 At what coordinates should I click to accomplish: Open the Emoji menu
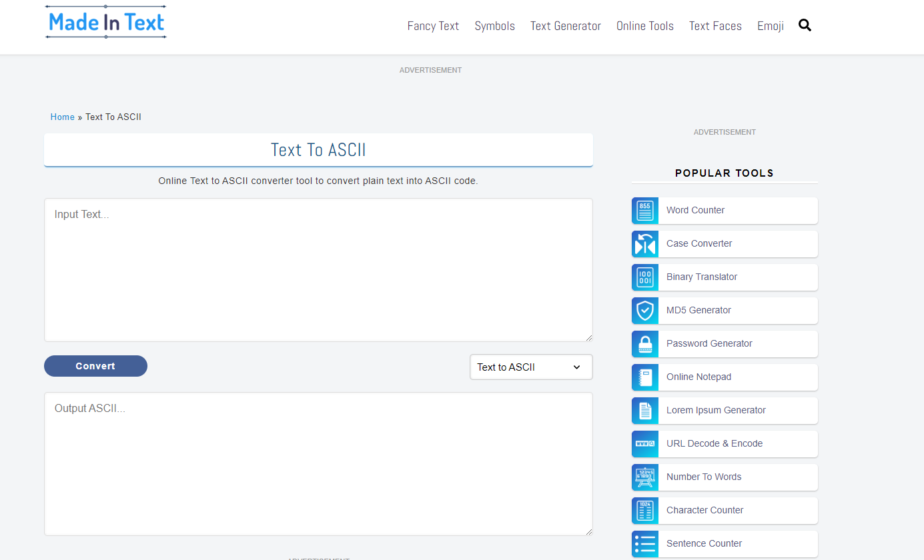pyautogui.click(x=770, y=26)
